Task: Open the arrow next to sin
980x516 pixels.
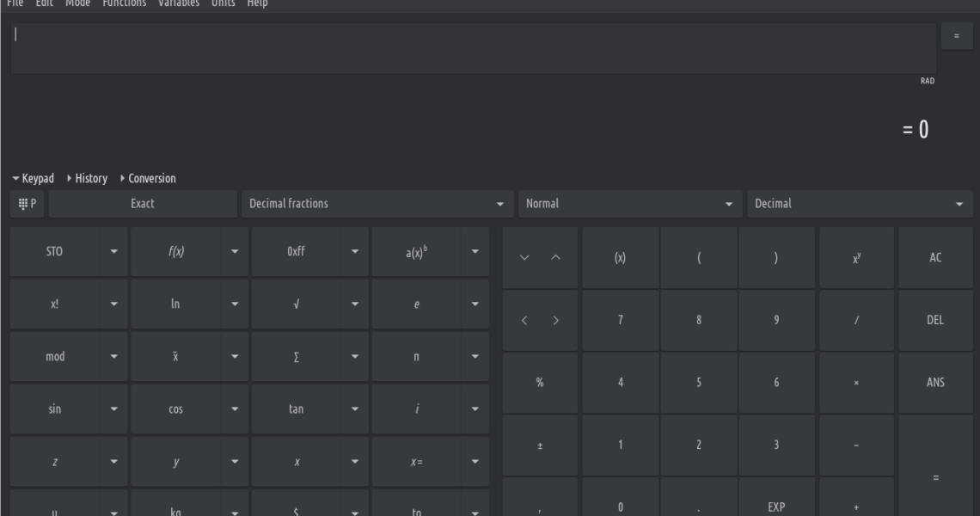Action: pos(113,409)
